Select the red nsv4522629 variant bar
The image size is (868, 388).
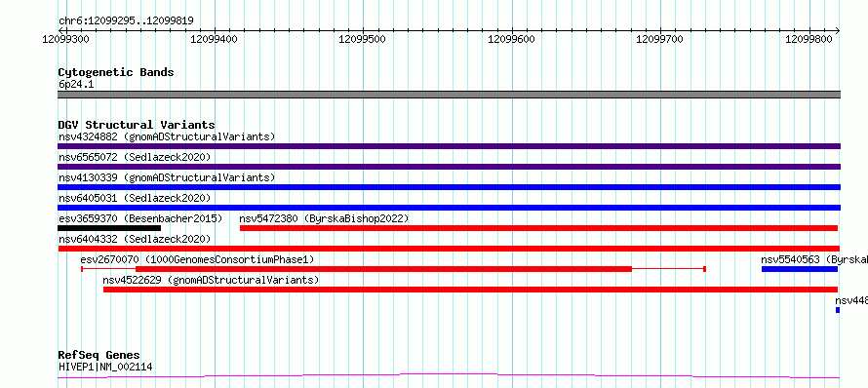pyautogui.click(x=470, y=290)
